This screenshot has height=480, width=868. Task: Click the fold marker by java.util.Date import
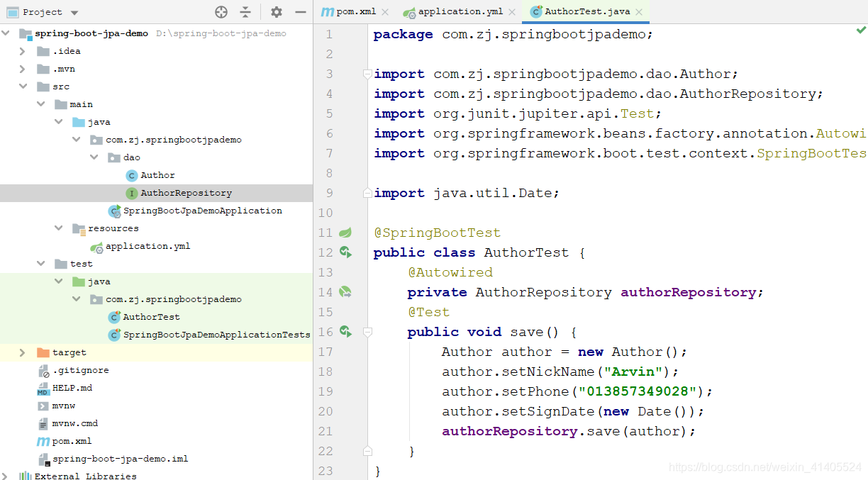(367, 193)
